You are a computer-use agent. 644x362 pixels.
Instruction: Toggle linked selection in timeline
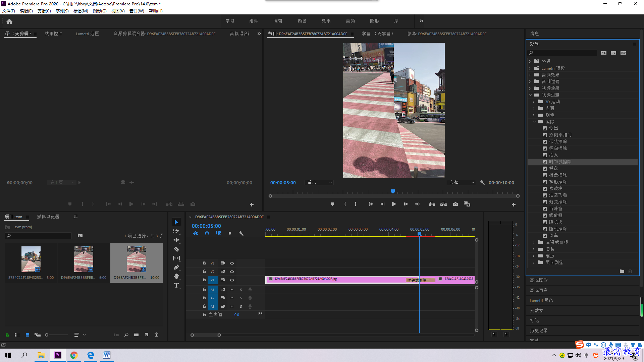click(x=218, y=233)
